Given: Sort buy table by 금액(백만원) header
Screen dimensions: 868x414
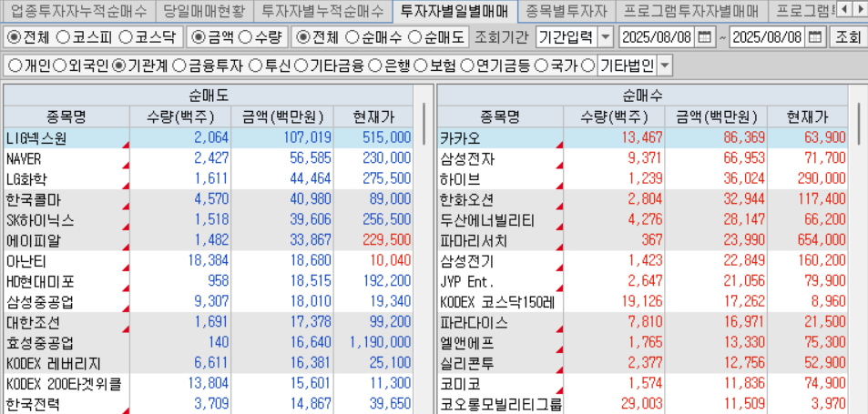Looking at the screenshot, I should 716,116.
